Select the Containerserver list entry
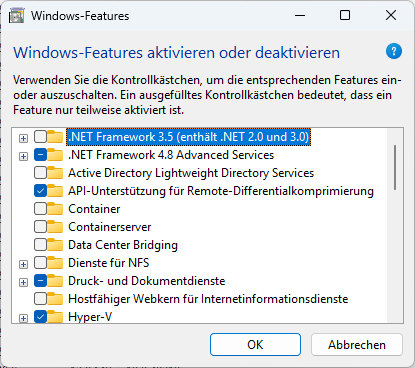 point(110,227)
